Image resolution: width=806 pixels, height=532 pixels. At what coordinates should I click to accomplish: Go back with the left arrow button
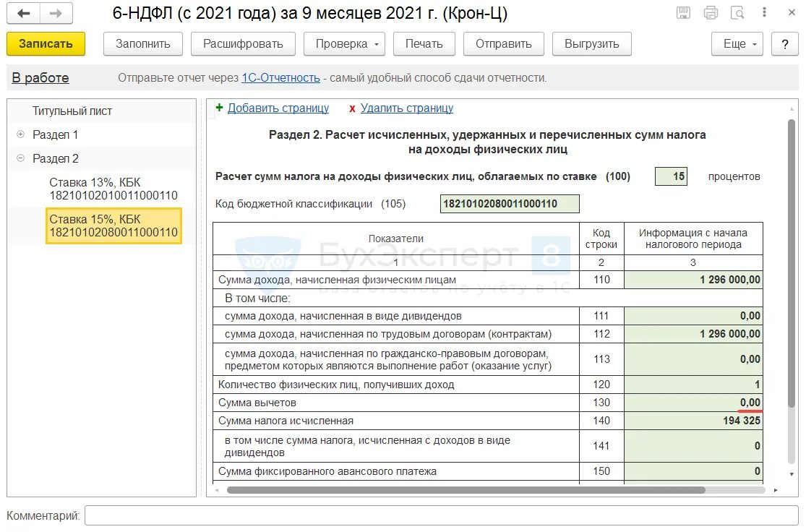pyautogui.click(x=23, y=13)
